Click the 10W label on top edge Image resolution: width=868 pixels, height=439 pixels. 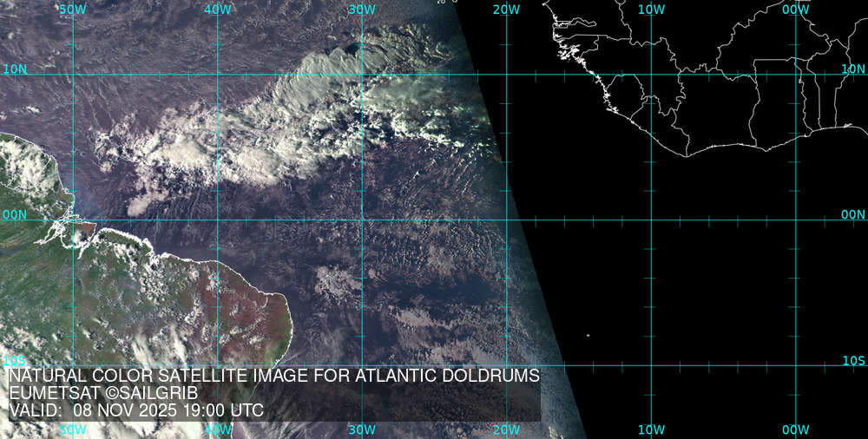[x=651, y=10]
